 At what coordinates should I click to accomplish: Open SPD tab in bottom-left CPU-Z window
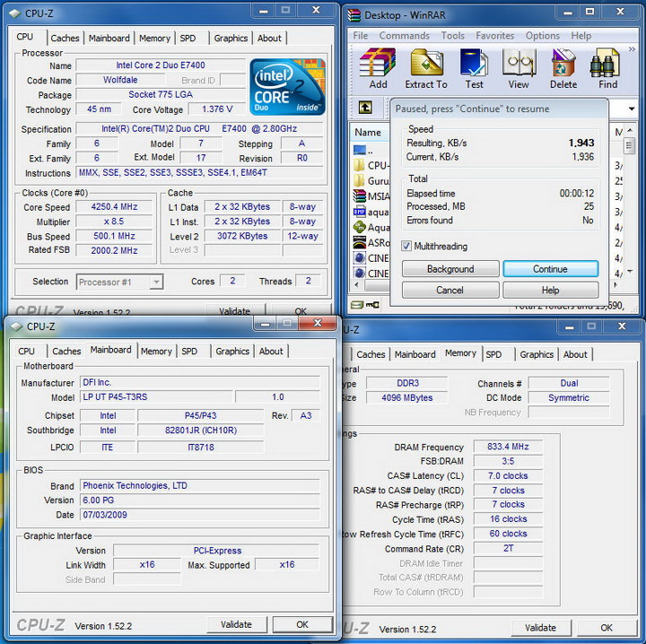pyautogui.click(x=189, y=352)
